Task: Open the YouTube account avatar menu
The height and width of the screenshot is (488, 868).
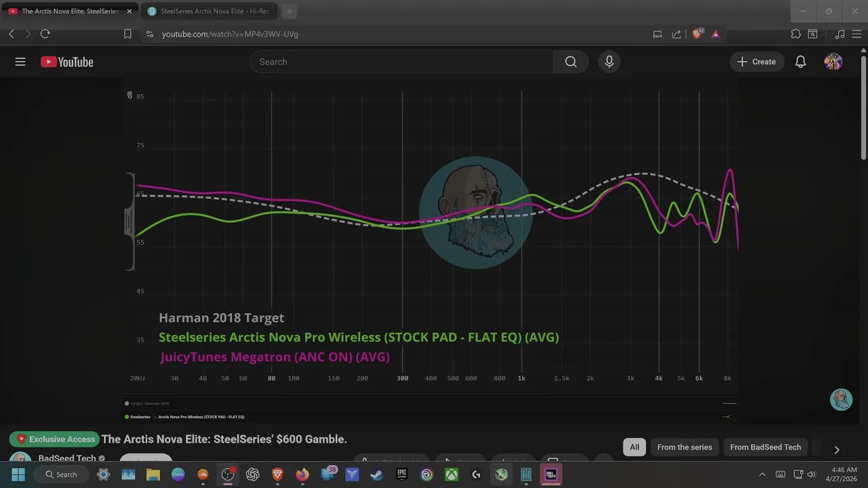Action: point(833,62)
